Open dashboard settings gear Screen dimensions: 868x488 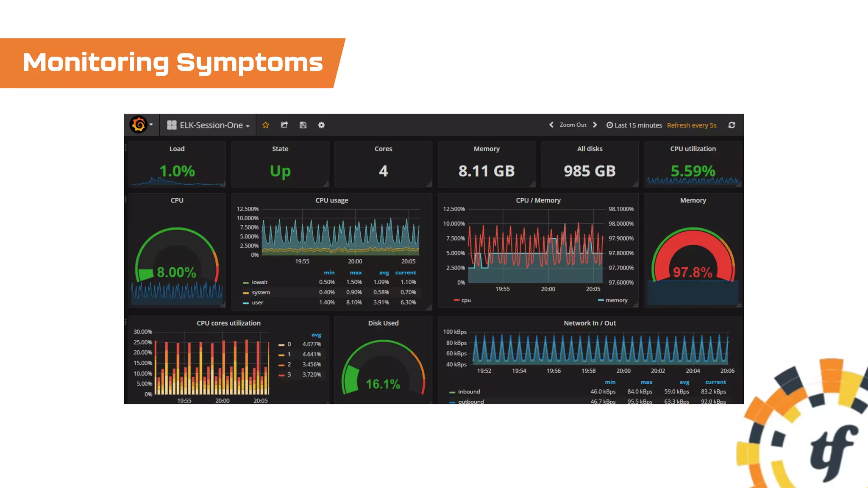321,125
